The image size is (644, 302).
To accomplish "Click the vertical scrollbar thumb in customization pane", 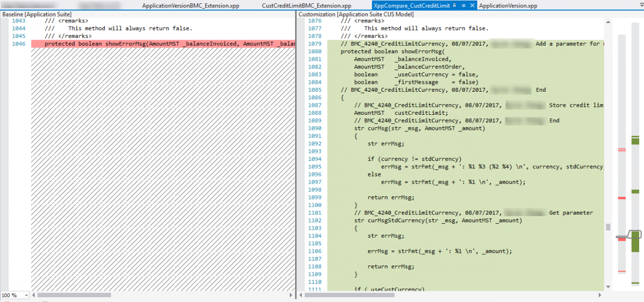I will click(608, 227).
